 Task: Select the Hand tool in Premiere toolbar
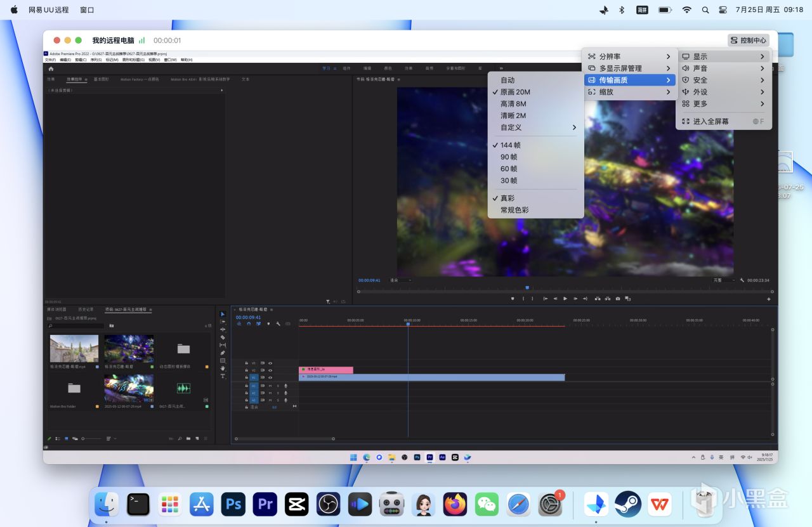[223, 368]
